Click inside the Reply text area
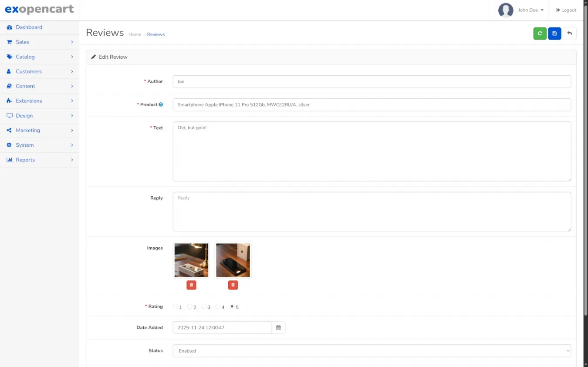 372,212
